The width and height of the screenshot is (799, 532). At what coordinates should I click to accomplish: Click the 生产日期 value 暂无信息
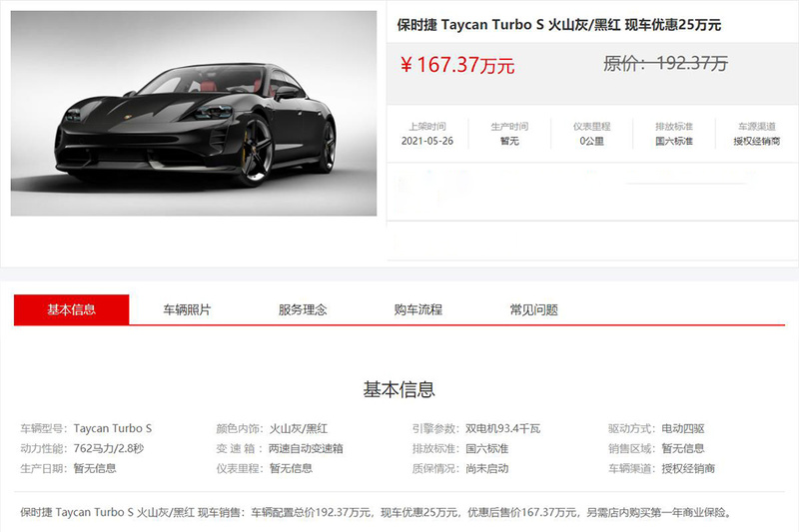click(x=95, y=468)
